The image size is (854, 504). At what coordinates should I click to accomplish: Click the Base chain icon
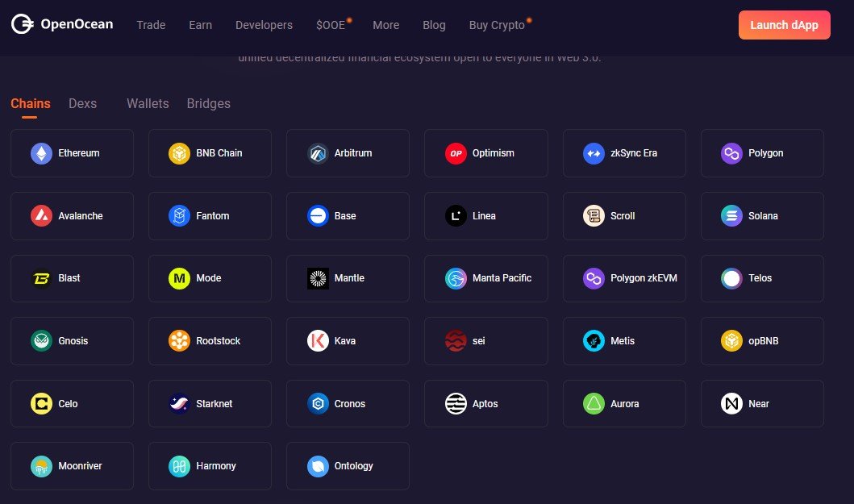pyautogui.click(x=318, y=216)
